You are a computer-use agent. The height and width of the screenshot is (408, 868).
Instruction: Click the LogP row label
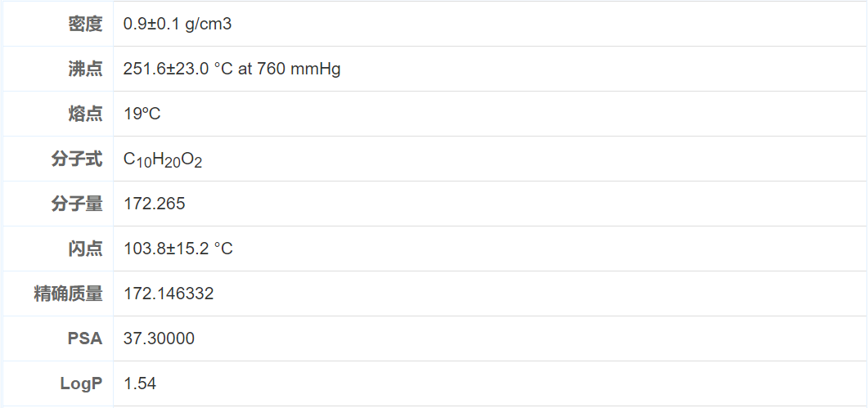(81, 383)
